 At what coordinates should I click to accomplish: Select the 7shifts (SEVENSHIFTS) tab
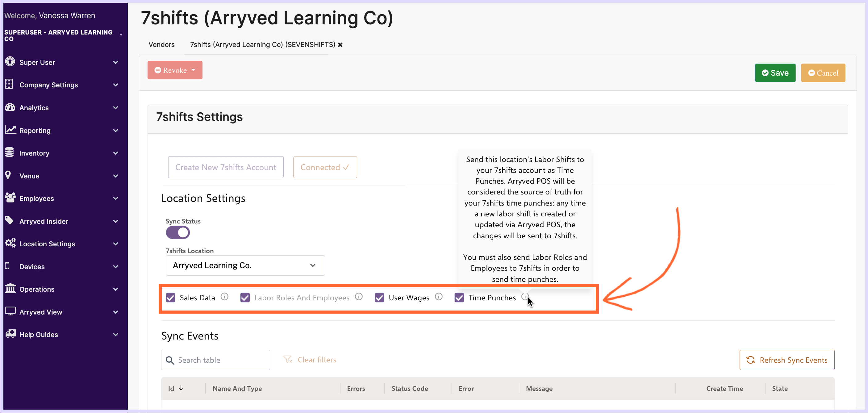click(262, 45)
